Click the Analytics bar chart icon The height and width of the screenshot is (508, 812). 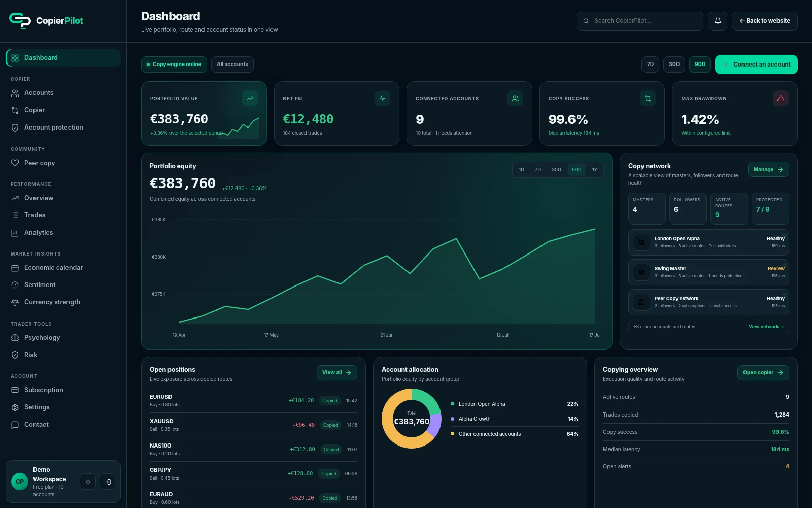[15, 233]
